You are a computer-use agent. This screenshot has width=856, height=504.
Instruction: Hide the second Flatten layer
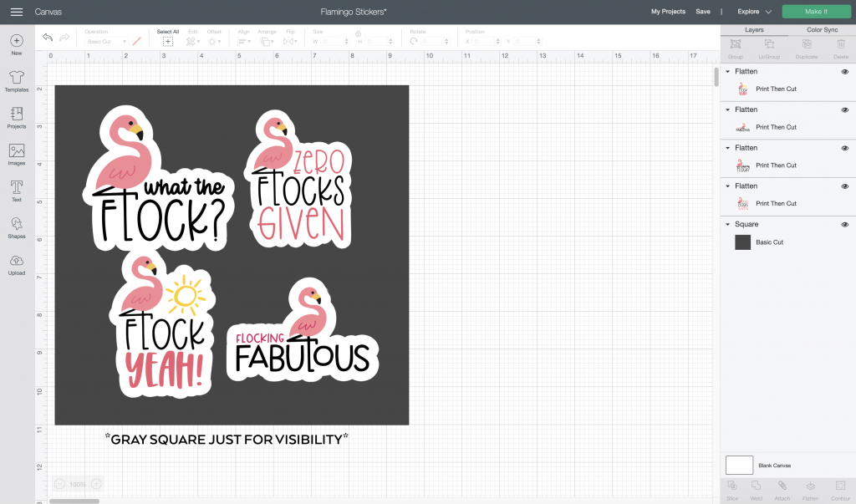(x=844, y=109)
